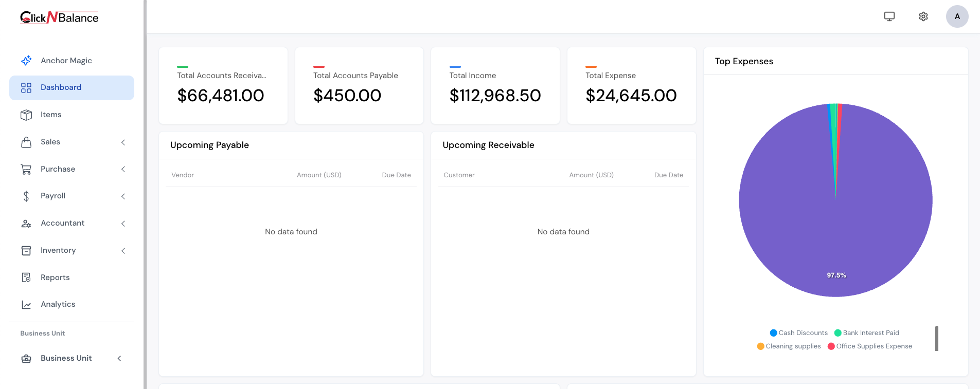This screenshot has width=980, height=389.
Task: Click the Items box icon
Action: tap(26, 115)
